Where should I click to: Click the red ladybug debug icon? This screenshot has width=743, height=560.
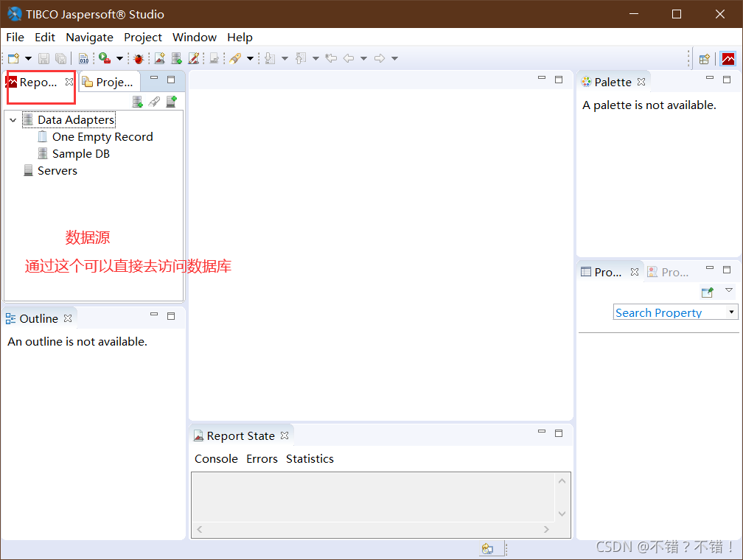139,59
